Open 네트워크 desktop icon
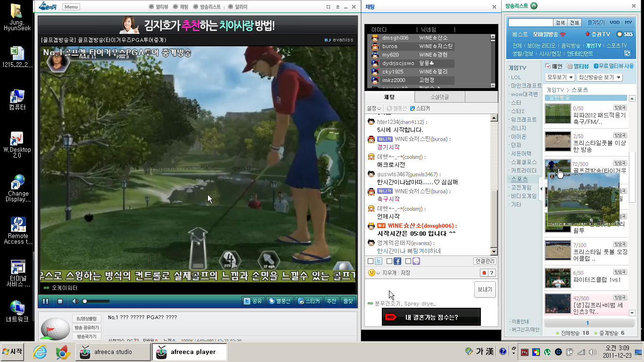Screen dimensions: 644x362 point(17,312)
